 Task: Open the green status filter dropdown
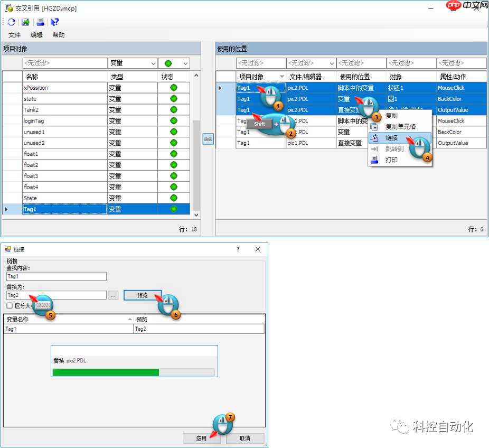click(x=185, y=63)
